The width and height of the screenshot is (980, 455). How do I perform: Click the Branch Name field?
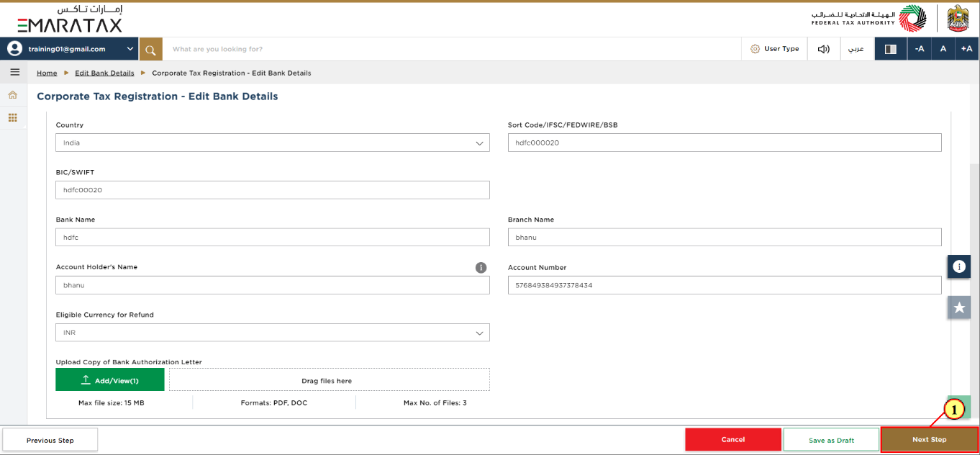pyautogui.click(x=725, y=237)
